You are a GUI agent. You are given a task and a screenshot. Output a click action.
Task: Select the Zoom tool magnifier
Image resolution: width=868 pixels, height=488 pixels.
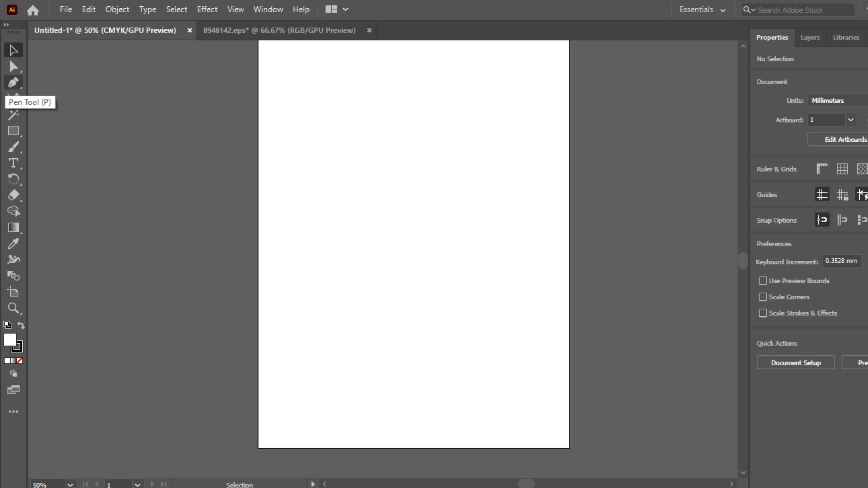13,308
